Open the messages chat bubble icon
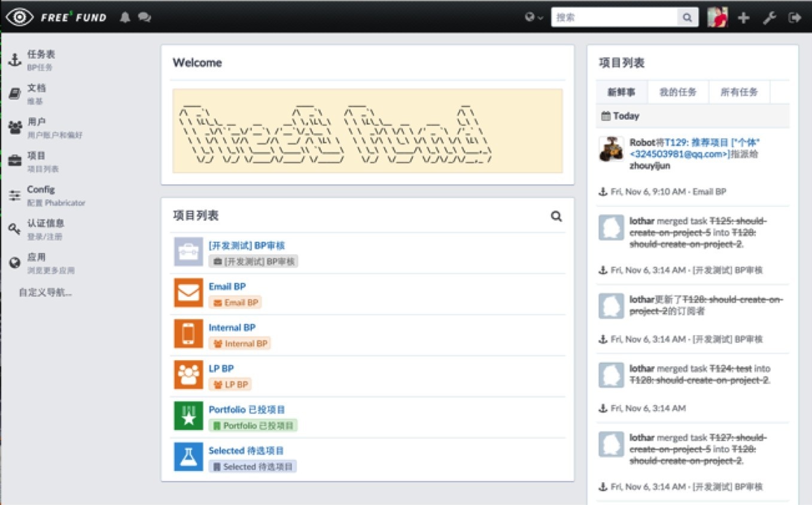 coord(144,17)
